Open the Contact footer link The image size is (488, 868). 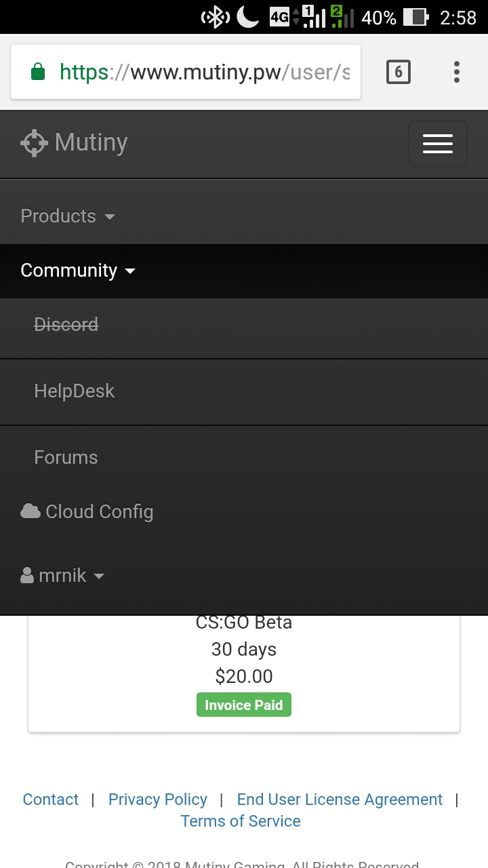coord(51,800)
